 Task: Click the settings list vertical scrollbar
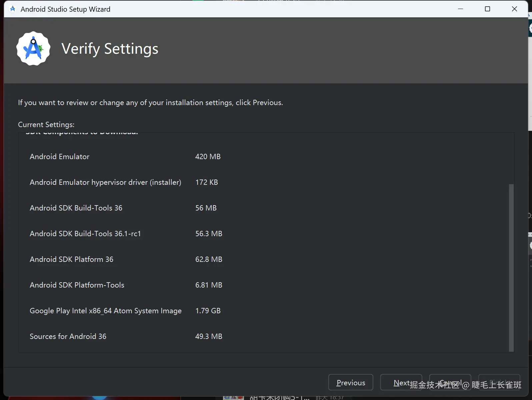(x=511, y=268)
